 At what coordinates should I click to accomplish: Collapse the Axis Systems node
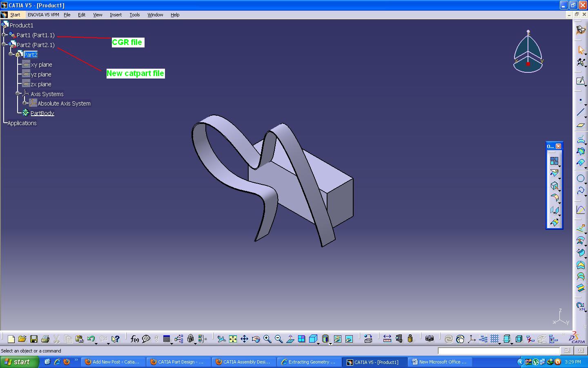[18, 94]
